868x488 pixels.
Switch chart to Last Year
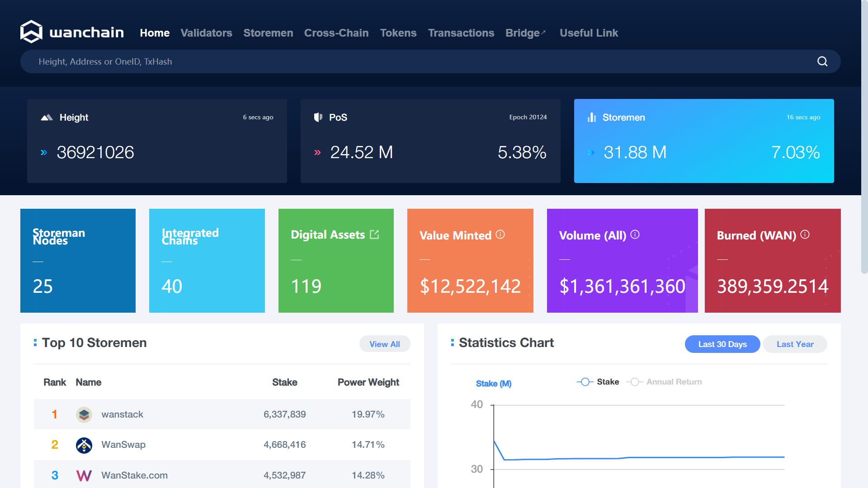(794, 344)
